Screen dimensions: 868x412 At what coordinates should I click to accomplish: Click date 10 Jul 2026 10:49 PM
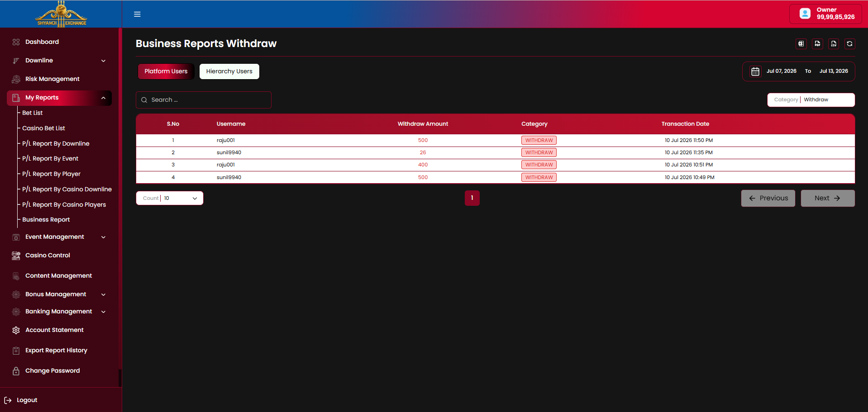pos(689,177)
